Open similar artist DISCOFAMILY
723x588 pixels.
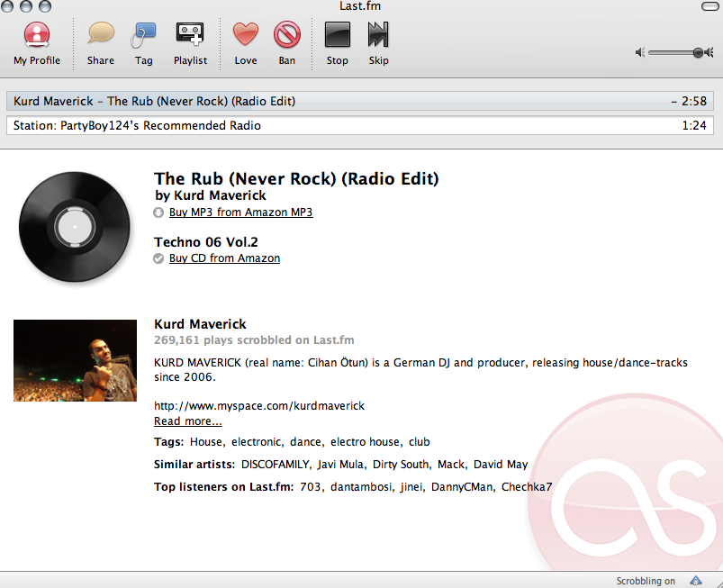click(x=275, y=465)
